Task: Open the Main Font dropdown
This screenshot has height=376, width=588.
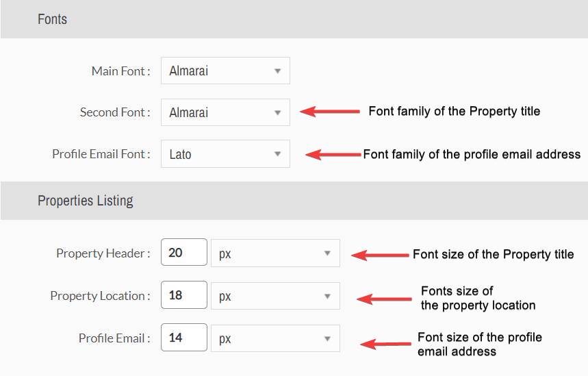Action: pyautogui.click(x=225, y=71)
